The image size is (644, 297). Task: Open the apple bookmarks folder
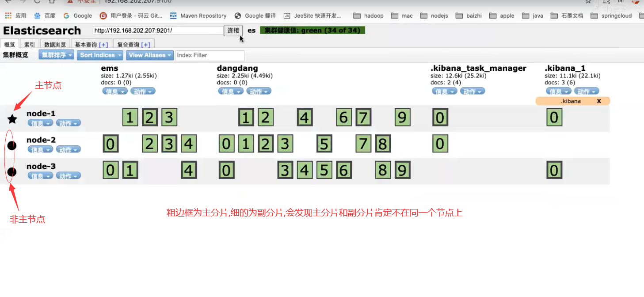point(502,15)
